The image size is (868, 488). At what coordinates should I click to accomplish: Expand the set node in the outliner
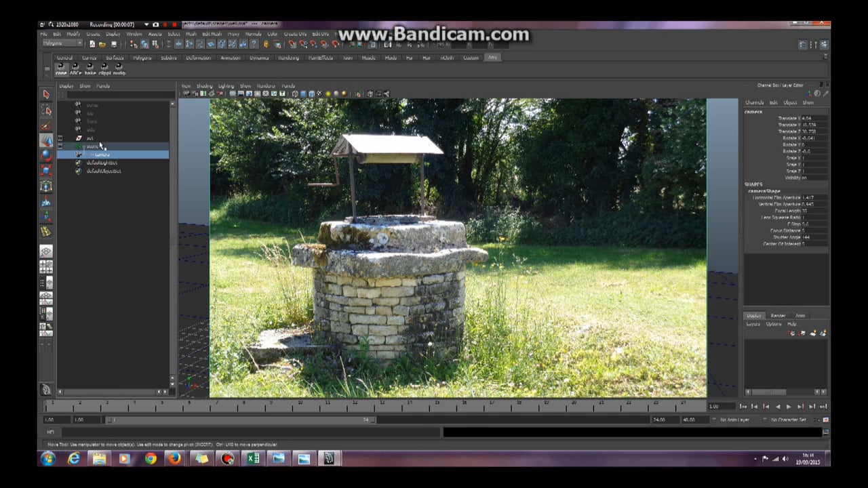click(60, 138)
